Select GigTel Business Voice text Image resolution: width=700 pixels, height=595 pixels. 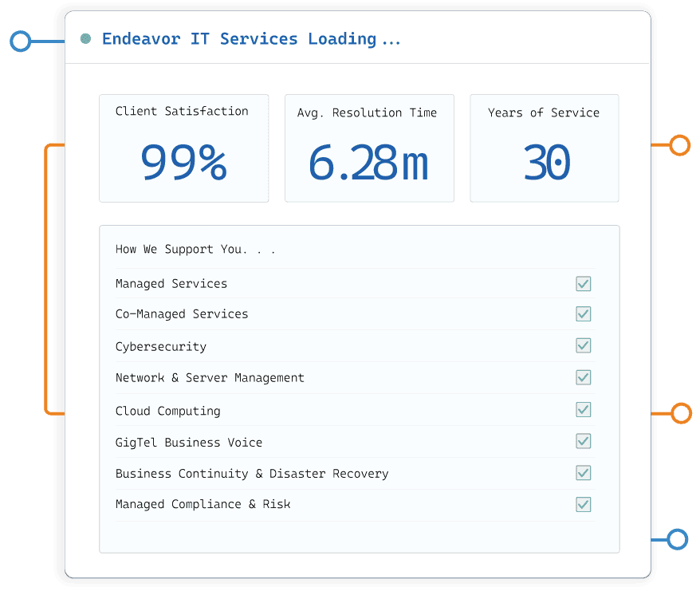pyautogui.click(x=189, y=442)
